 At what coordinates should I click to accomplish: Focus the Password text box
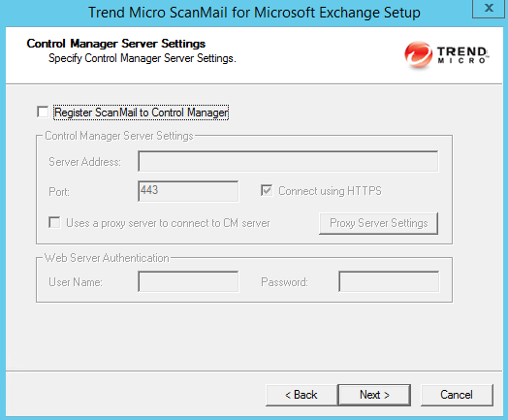(389, 281)
